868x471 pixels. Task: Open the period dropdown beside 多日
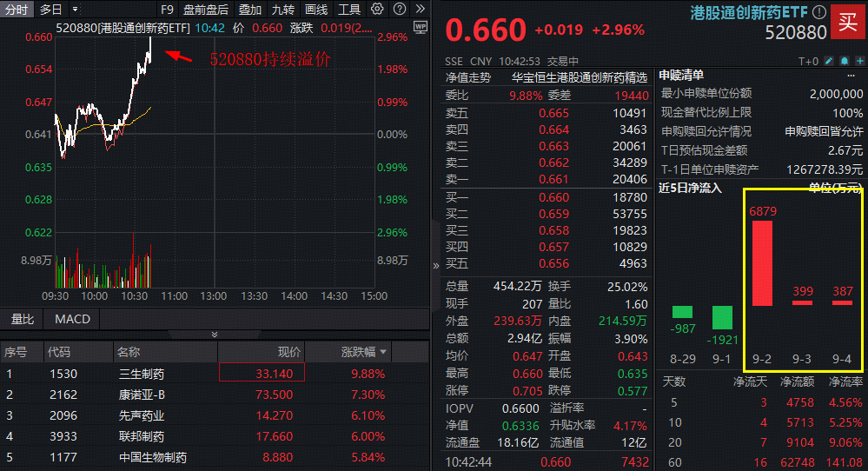pyautogui.click(x=75, y=10)
